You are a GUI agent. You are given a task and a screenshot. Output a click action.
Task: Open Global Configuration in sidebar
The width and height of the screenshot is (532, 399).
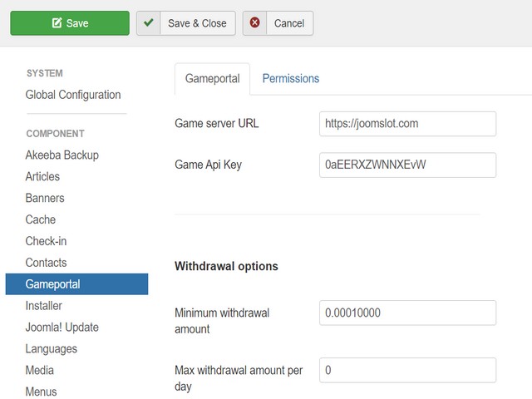[x=73, y=95]
